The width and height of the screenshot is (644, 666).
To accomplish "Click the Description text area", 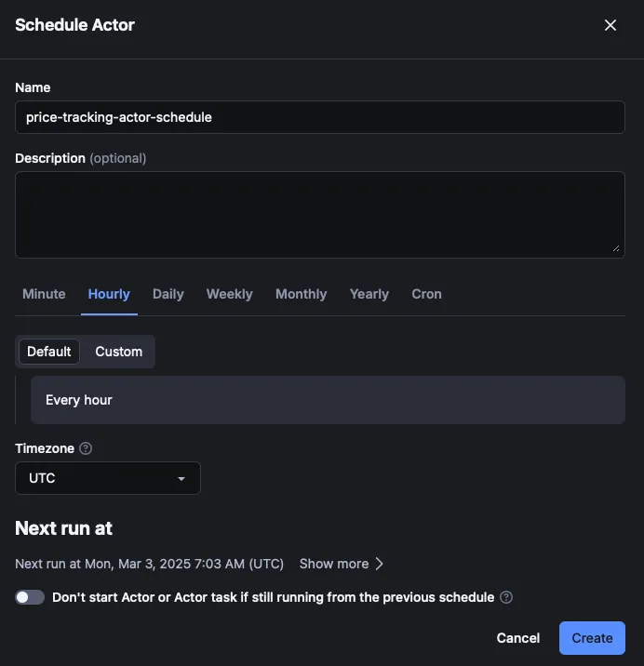I will click(319, 215).
